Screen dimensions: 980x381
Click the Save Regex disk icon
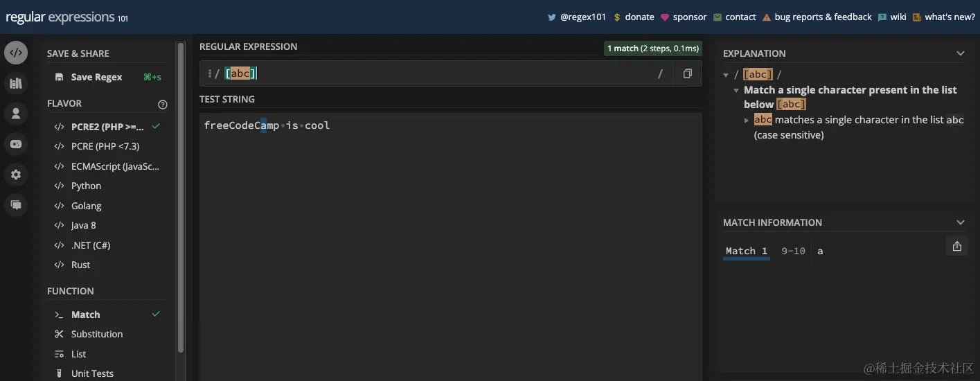click(59, 77)
